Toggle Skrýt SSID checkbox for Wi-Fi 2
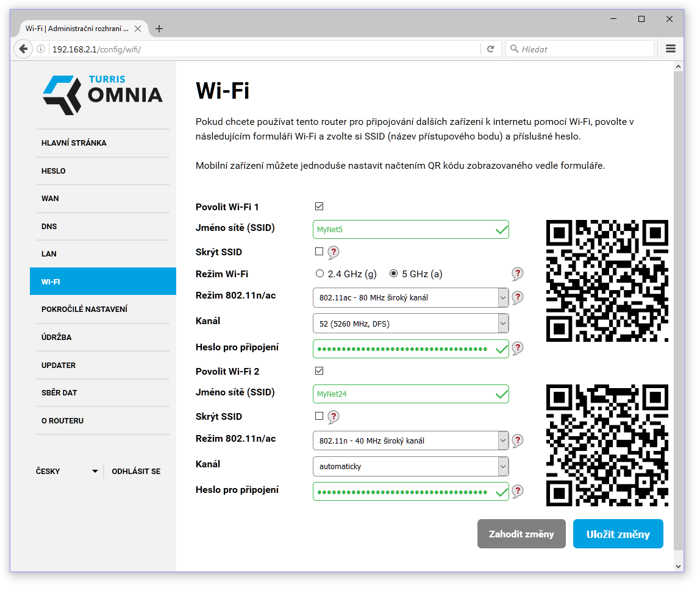 [x=319, y=416]
